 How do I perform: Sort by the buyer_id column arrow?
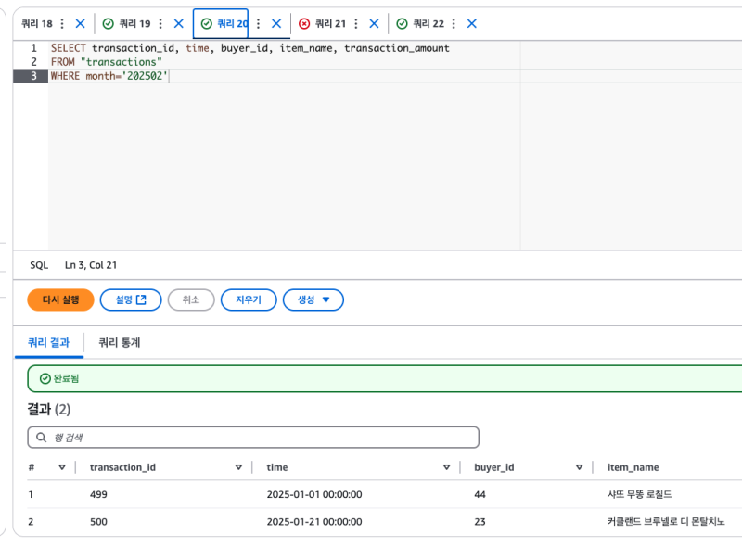[x=580, y=468]
